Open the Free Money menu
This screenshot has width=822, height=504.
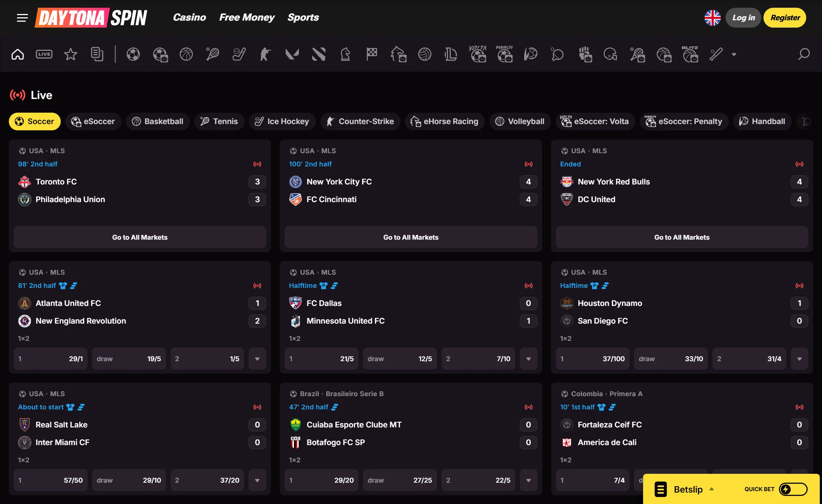247,17
